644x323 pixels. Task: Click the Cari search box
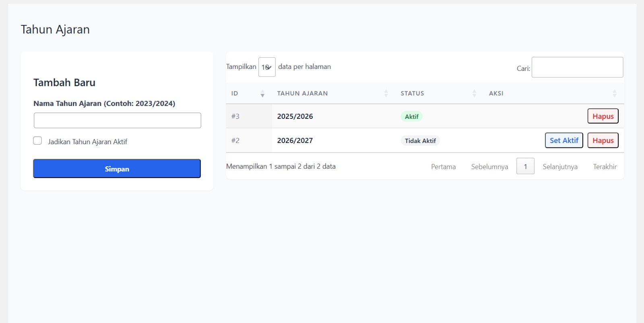point(577,67)
